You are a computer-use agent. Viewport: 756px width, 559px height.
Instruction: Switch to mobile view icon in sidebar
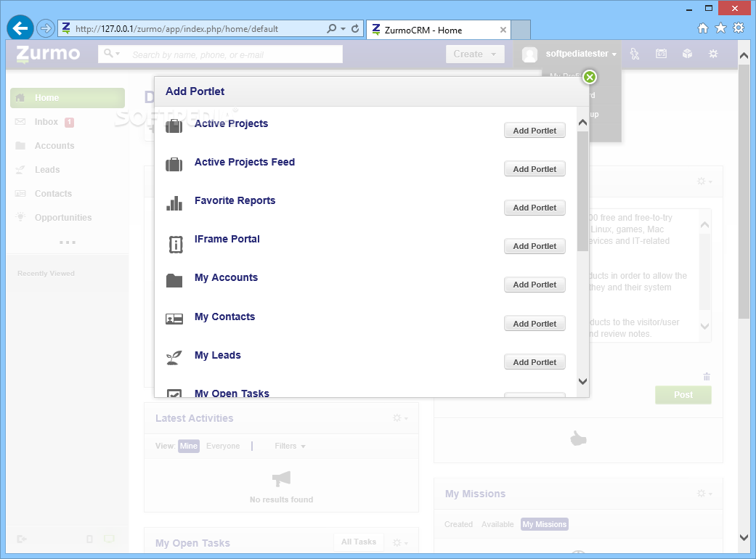tap(89, 539)
